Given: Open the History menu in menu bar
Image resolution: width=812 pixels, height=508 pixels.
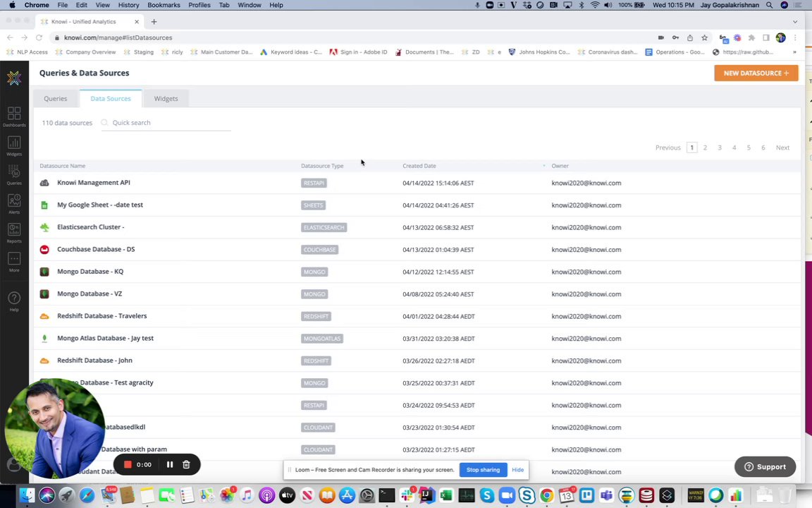Looking at the screenshot, I should point(128,5).
